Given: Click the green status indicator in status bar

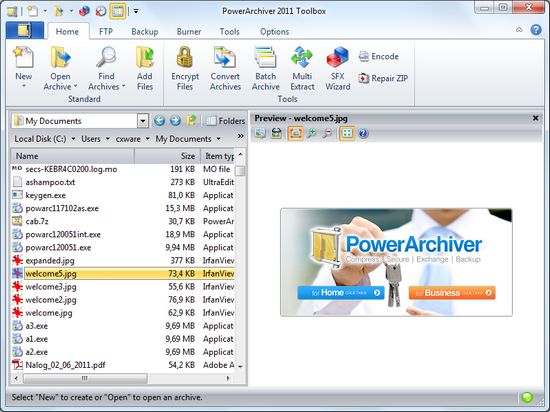Looking at the screenshot, I should point(527,397).
